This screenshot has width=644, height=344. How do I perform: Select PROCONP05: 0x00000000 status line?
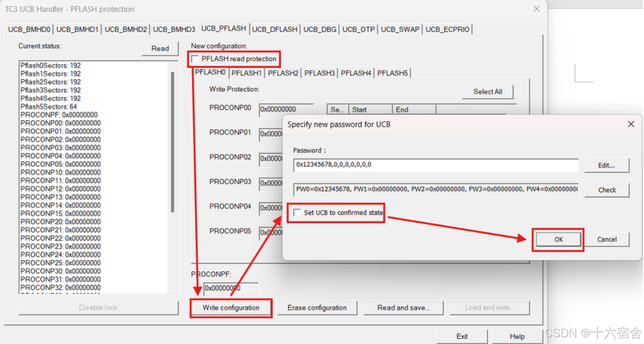[61, 164]
